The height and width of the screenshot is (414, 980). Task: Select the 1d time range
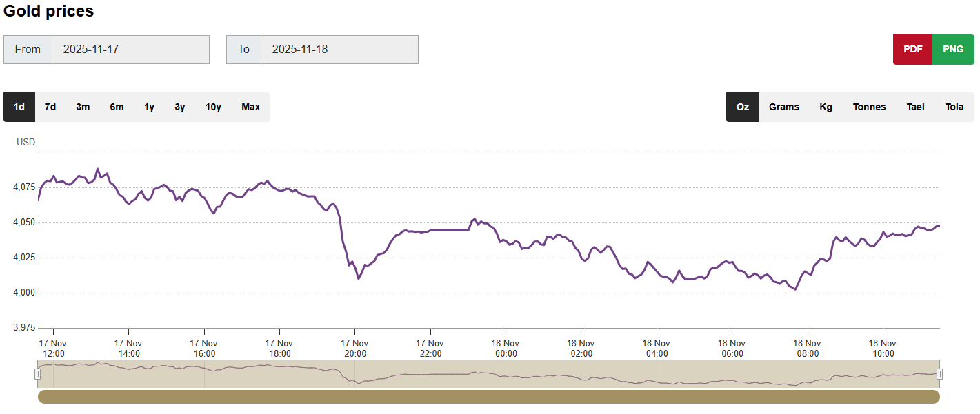(19, 107)
